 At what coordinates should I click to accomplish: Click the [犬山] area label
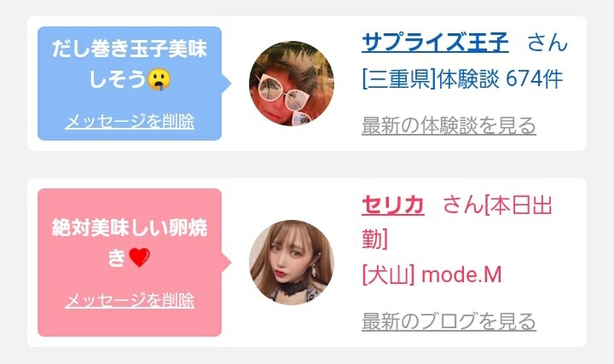pyautogui.click(x=388, y=274)
